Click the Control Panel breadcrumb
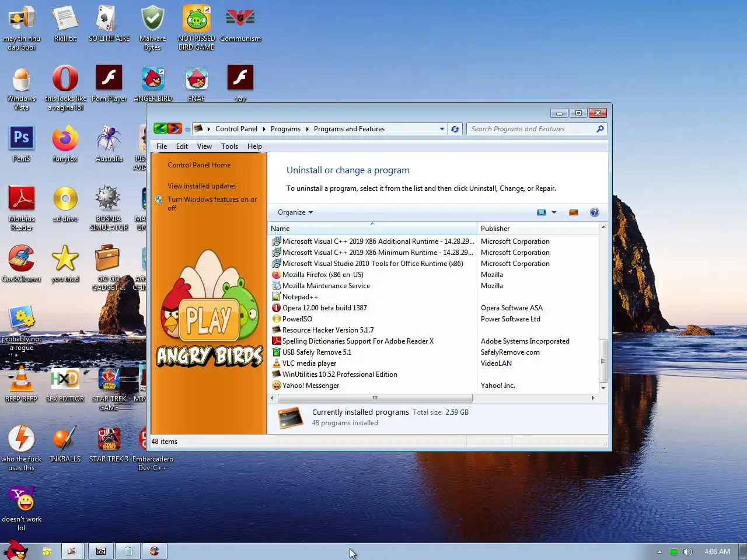 pyautogui.click(x=236, y=129)
